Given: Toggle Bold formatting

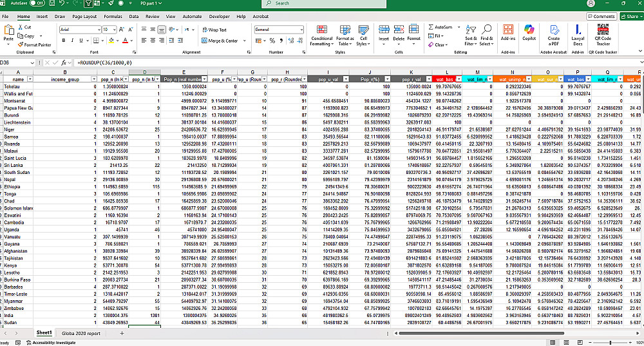Looking at the screenshot, I should [x=63, y=41].
